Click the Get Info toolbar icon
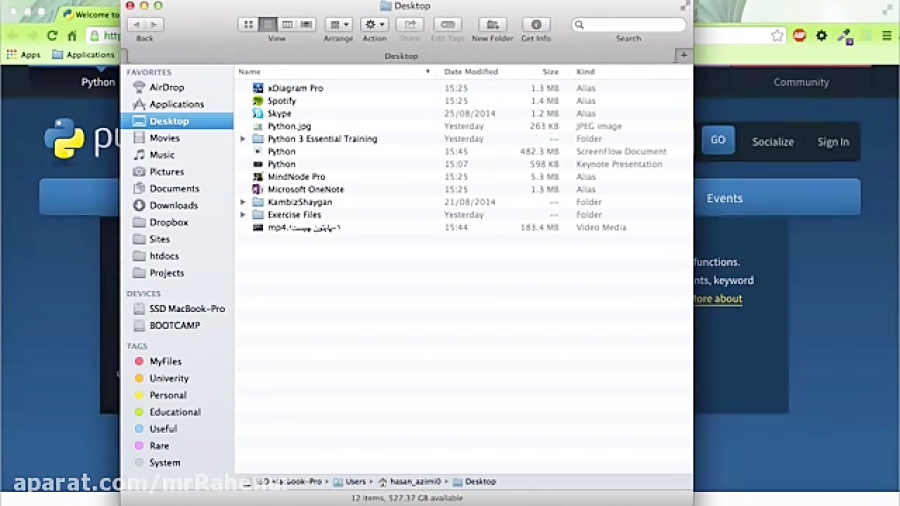Screen dimensions: 900x506 (x=536, y=24)
